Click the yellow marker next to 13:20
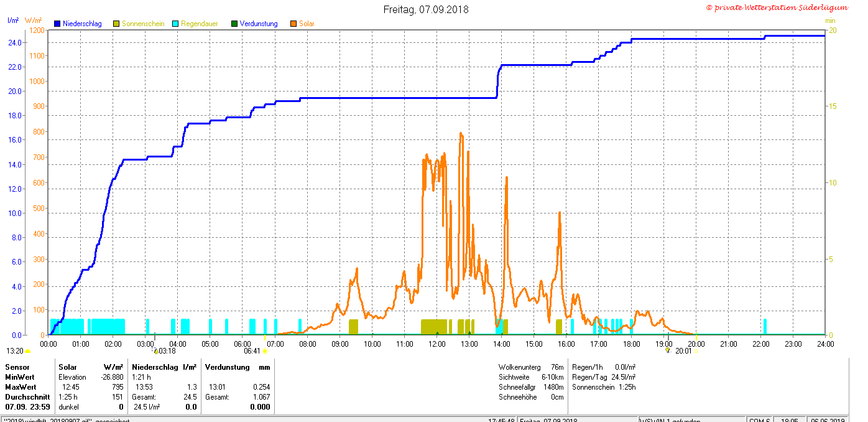Viewport: 868px width, 422px height. (27, 351)
